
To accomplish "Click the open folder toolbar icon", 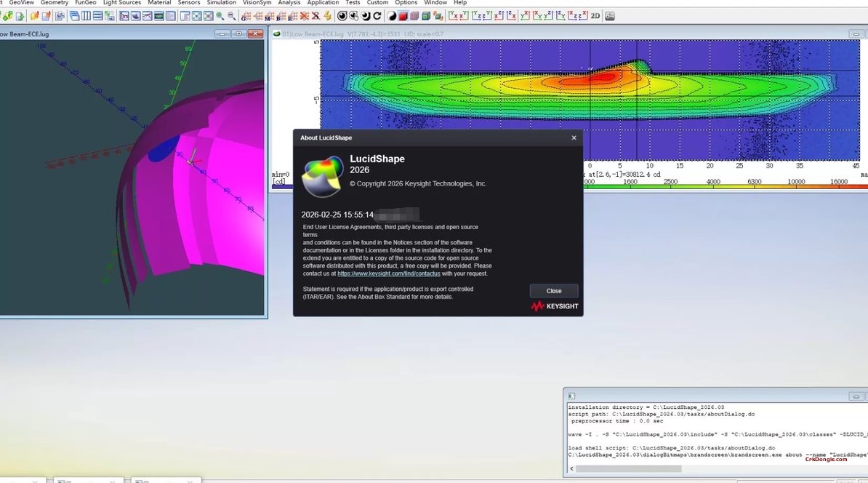I will (34, 16).
